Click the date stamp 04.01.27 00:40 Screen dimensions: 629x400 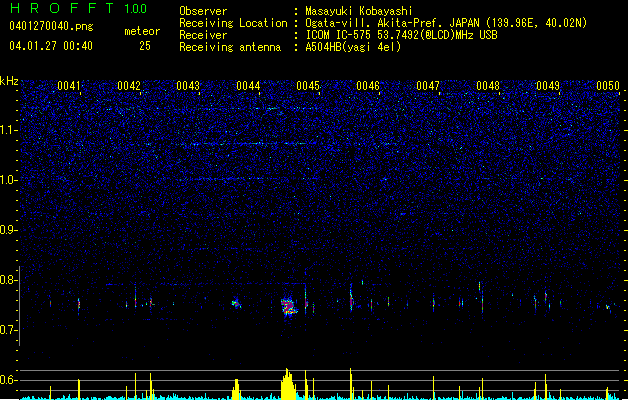51,46
